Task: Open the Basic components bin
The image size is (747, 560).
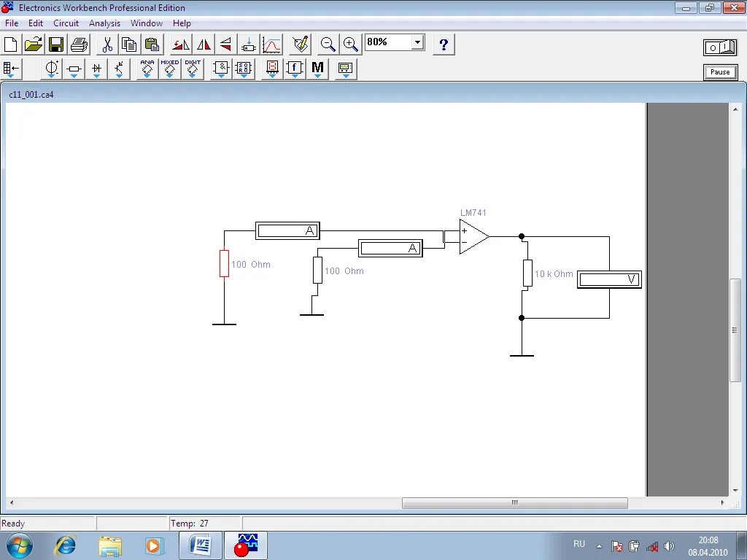Action: [x=74, y=69]
